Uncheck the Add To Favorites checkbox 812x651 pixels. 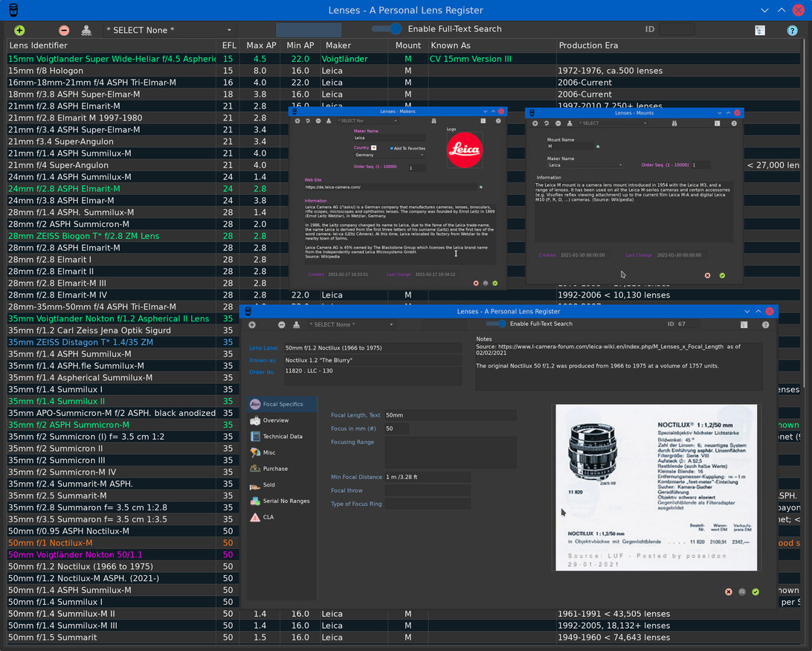(392, 149)
